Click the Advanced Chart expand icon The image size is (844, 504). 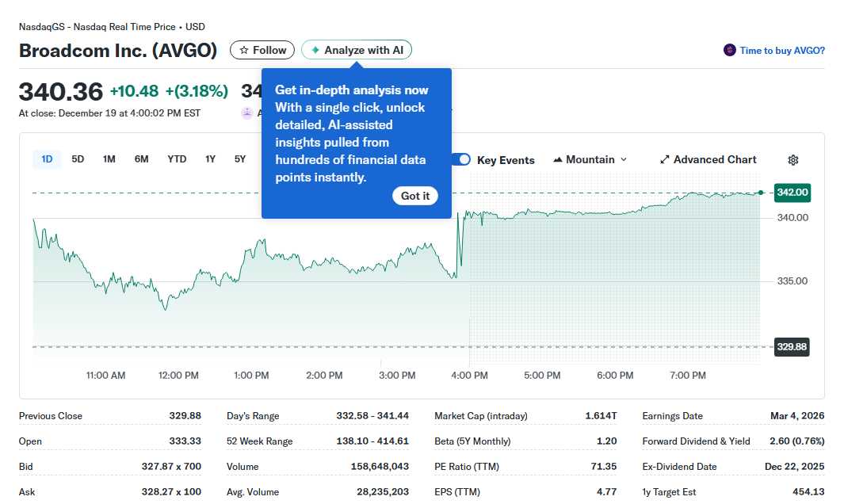point(664,159)
